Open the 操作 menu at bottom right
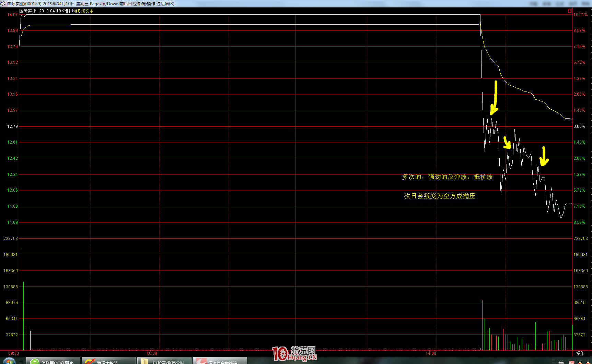The height and width of the screenshot is (364, 592). click(580, 353)
